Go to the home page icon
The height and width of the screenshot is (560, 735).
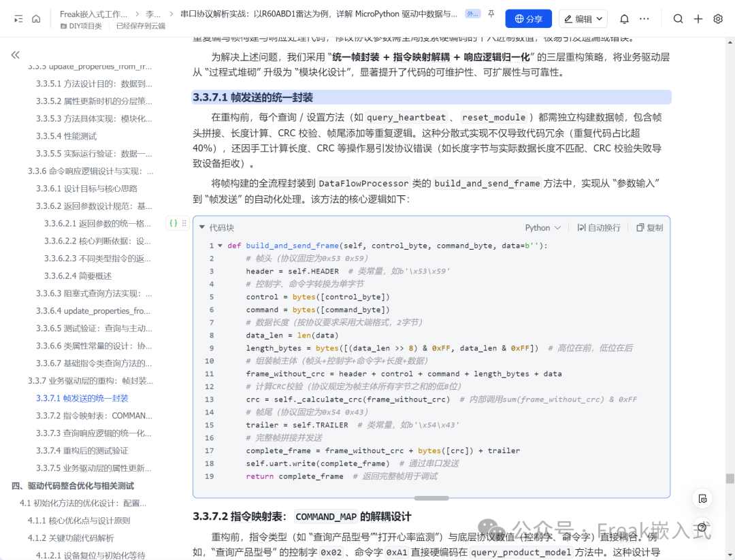coord(36,19)
